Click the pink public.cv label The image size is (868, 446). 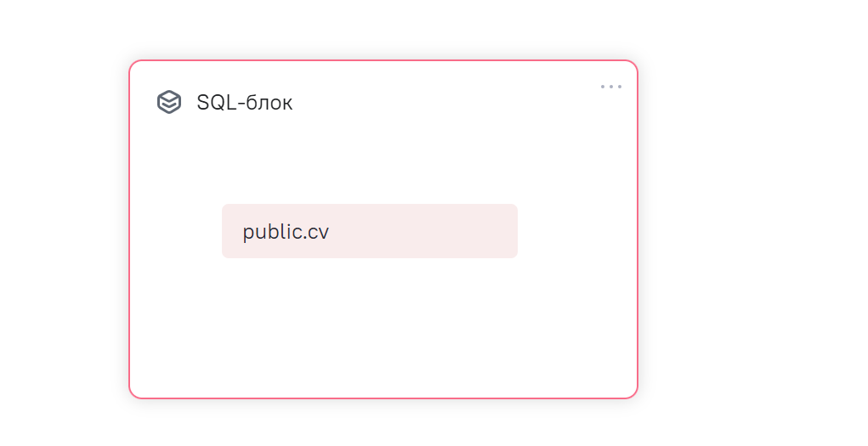click(369, 231)
